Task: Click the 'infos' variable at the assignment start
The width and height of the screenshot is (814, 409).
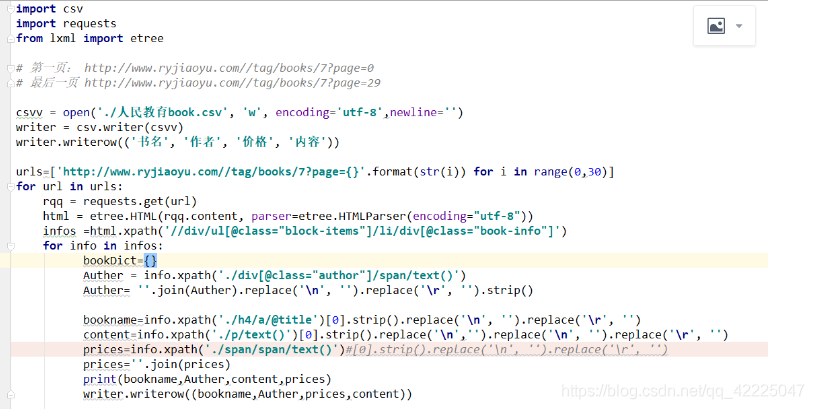Action: 59,231
